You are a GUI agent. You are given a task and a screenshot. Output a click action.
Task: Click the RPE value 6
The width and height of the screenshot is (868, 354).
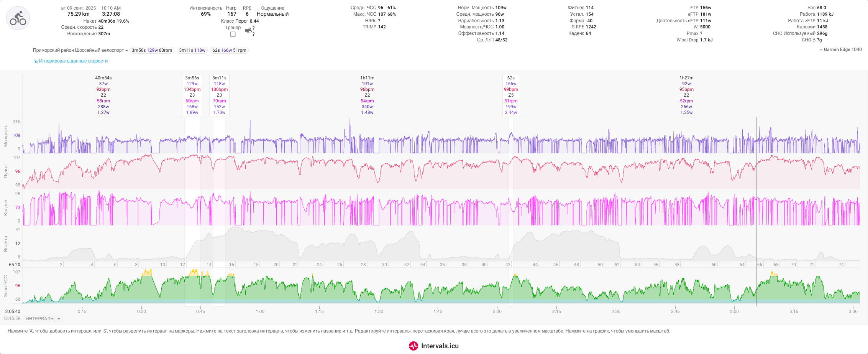(247, 14)
